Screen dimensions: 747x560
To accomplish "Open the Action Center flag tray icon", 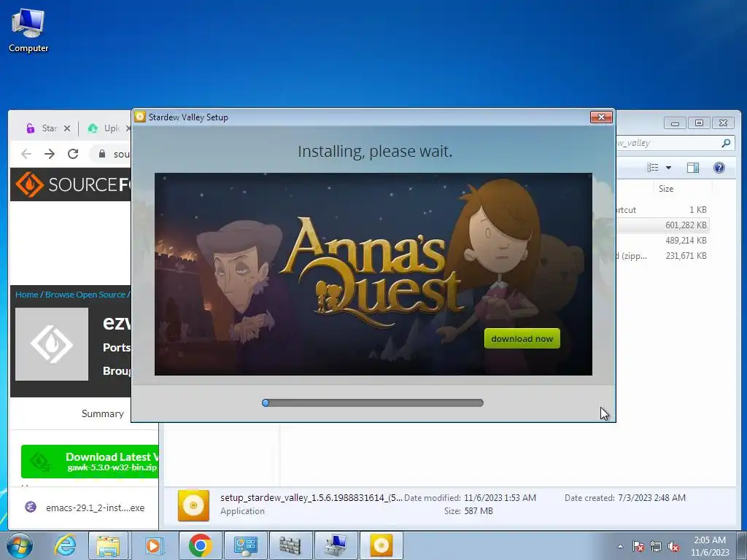I will [638, 546].
